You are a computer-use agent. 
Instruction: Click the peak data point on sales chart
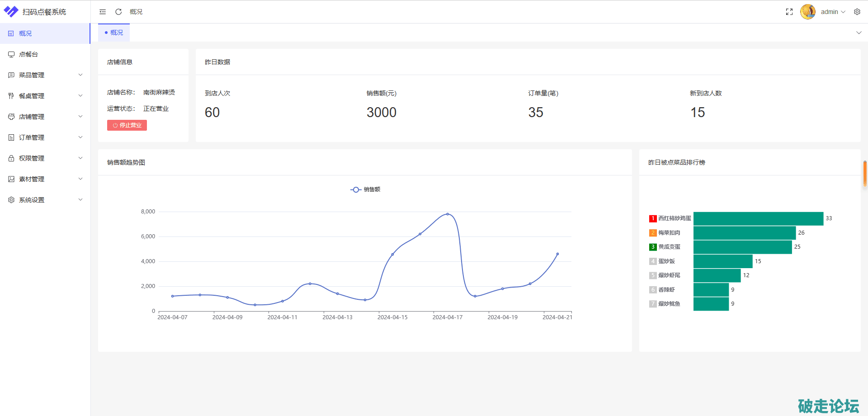[x=448, y=214]
